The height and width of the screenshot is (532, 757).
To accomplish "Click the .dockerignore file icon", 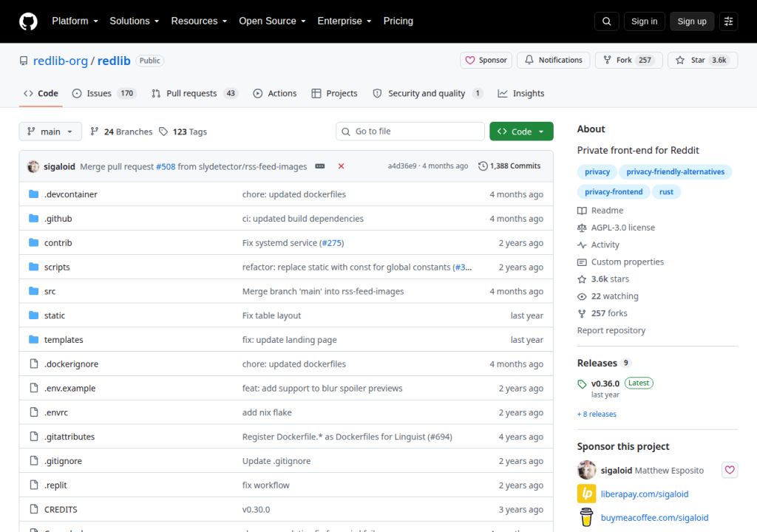I will pos(33,364).
